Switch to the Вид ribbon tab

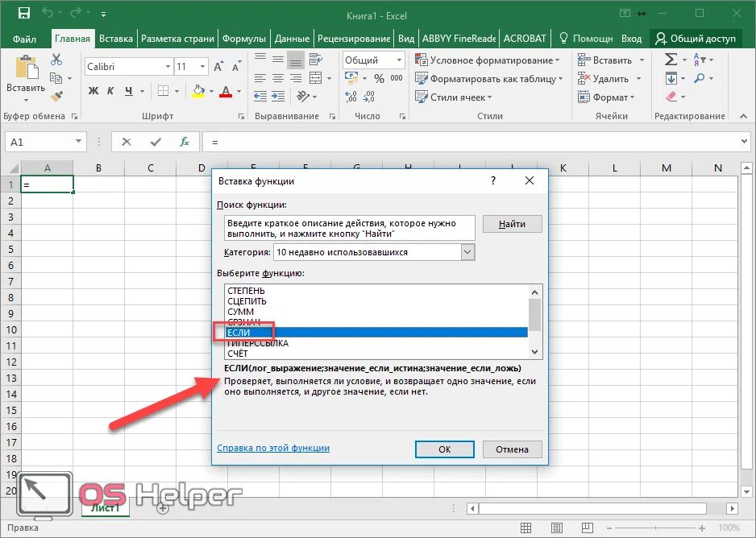[406, 39]
